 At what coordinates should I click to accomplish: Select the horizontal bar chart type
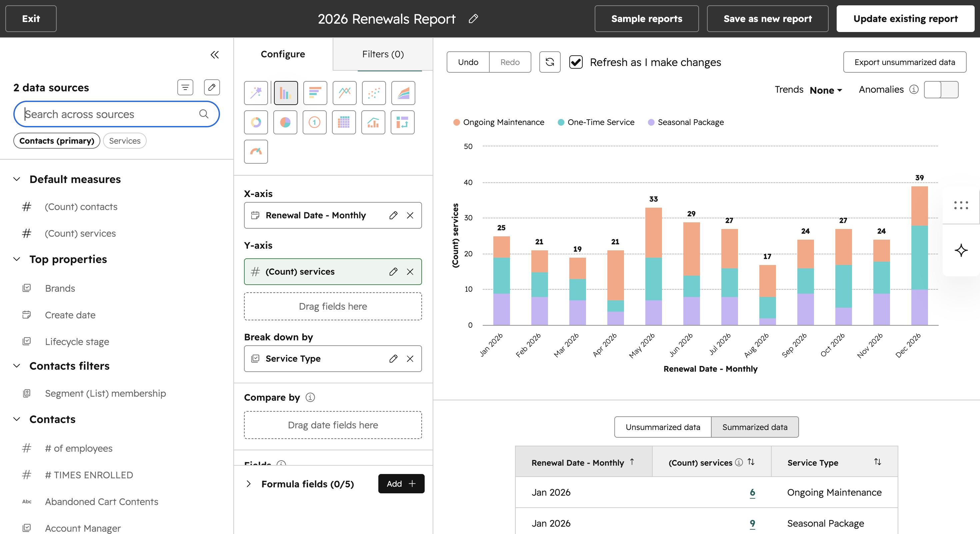[315, 93]
